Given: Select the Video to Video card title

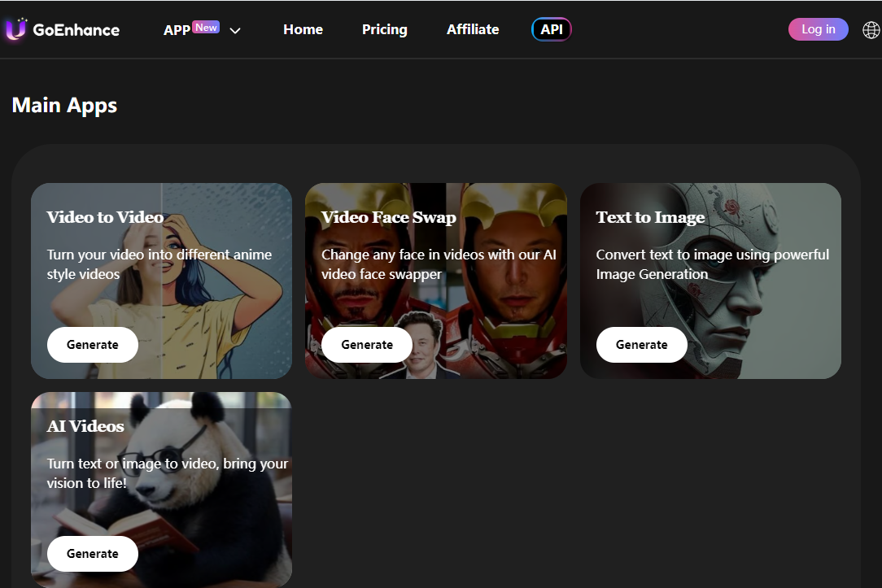Looking at the screenshot, I should pyautogui.click(x=105, y=217).
